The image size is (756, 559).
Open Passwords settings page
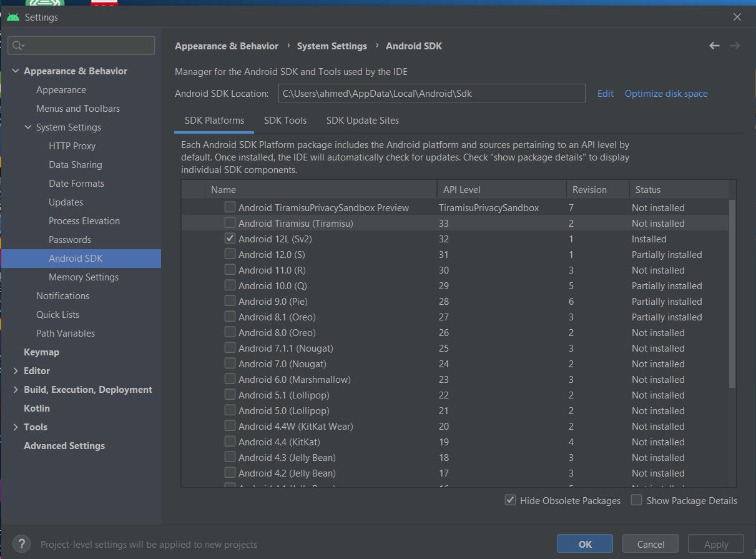click(x=70, y=240)
